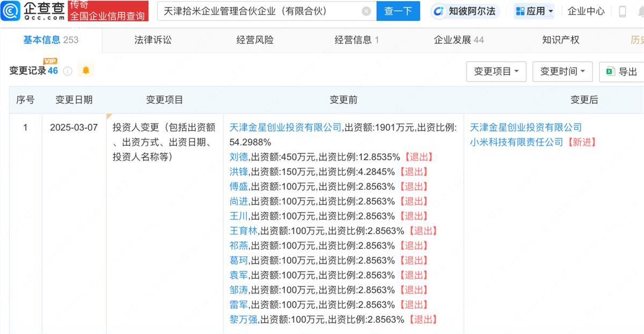Open the 变更时间 filter dropdown
The height and width of the screenshot is (334, 644).
(562, 71)
